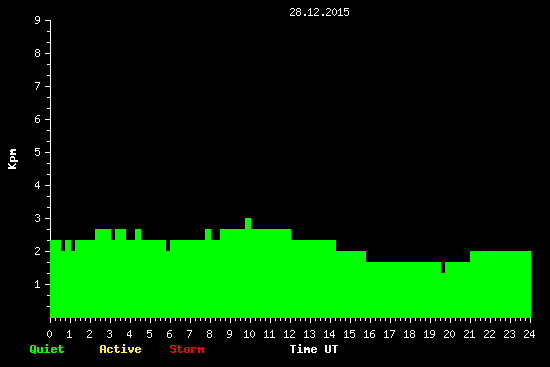Click hour 0 on time axis
Screen dimensions: 550x367
coord(49,334)
